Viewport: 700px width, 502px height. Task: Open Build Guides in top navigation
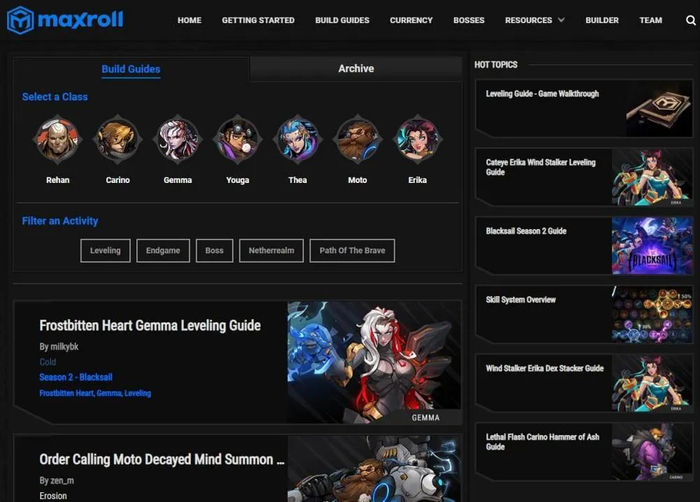pyautogui.click(x=342, y=20)
